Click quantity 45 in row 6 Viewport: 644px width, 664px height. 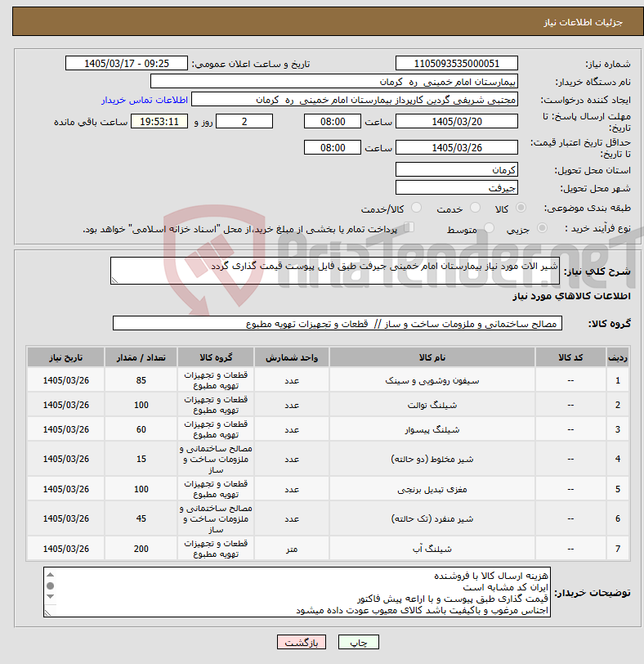click(x=141, y=518)
